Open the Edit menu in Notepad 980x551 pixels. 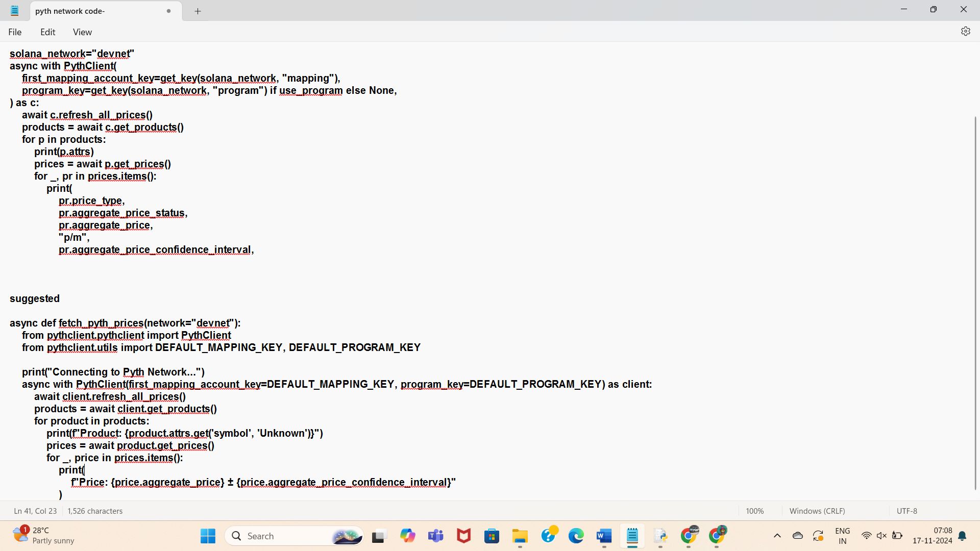point(47,32)
